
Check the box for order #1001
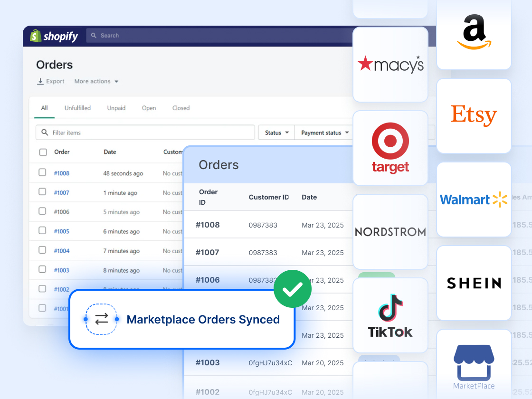(x=42, y=308)
